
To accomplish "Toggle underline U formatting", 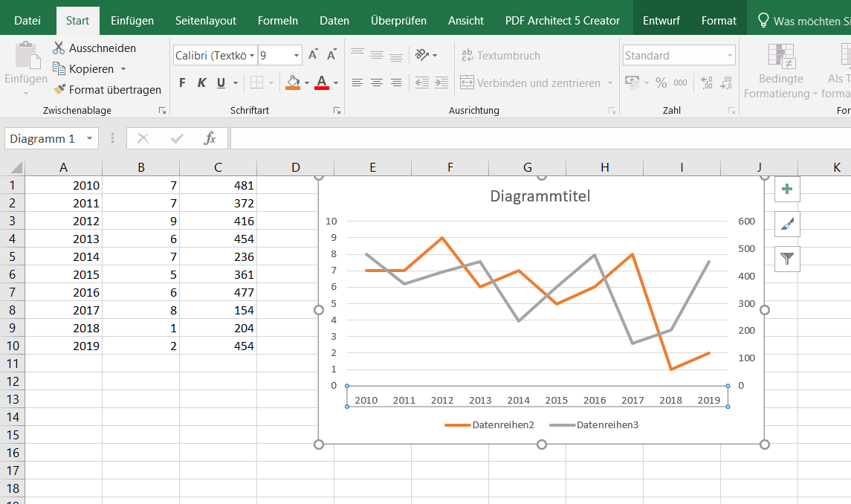I will point(221,83).
